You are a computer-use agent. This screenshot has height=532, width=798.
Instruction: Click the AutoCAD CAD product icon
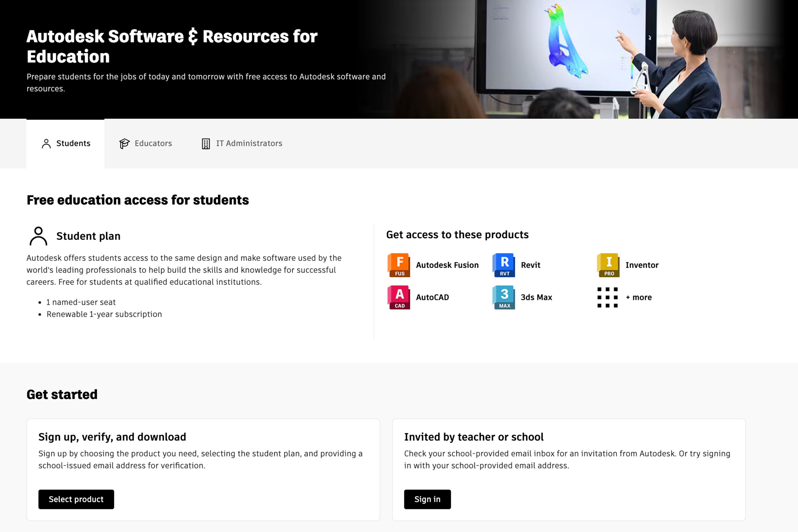pos(399,297)
